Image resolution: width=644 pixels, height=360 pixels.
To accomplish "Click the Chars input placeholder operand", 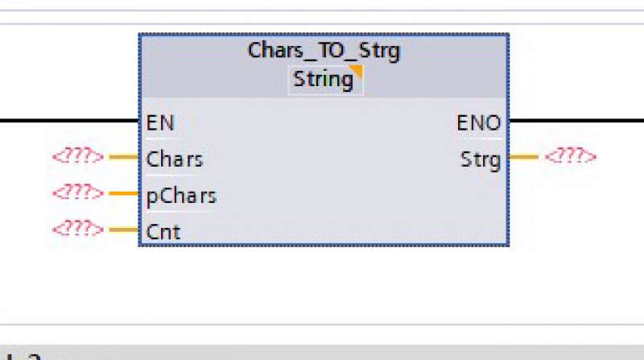I will (78, 156).
